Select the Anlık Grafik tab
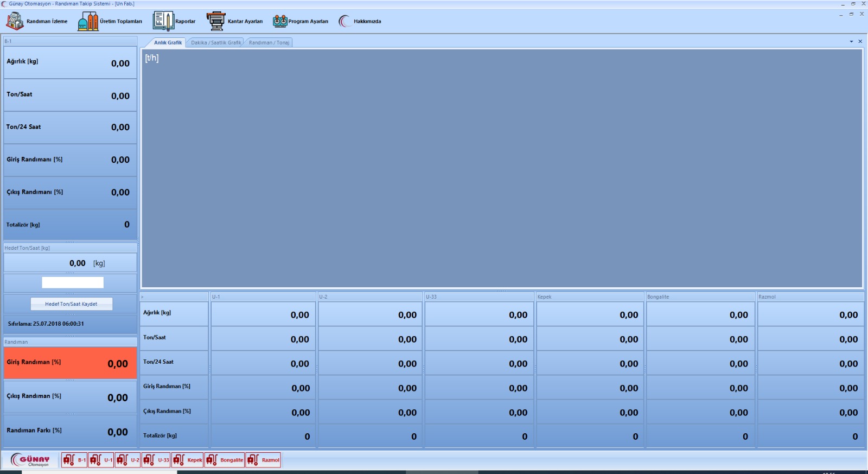 [168, 42]
